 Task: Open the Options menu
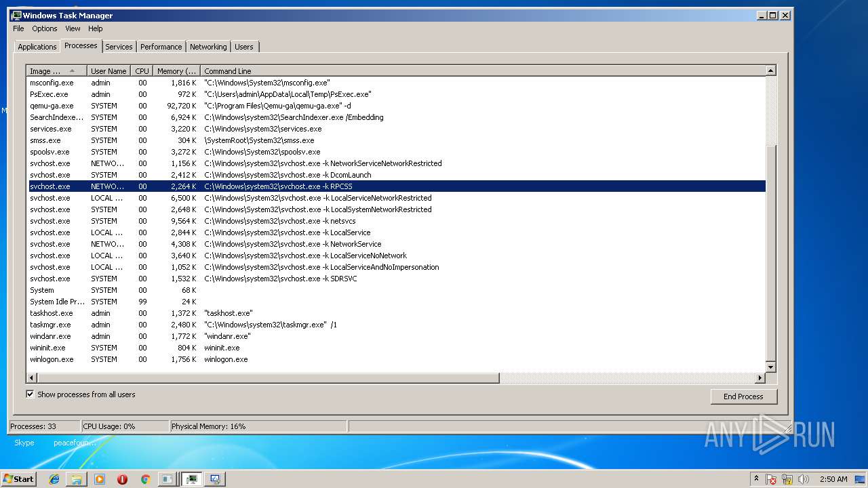(45, 28)
